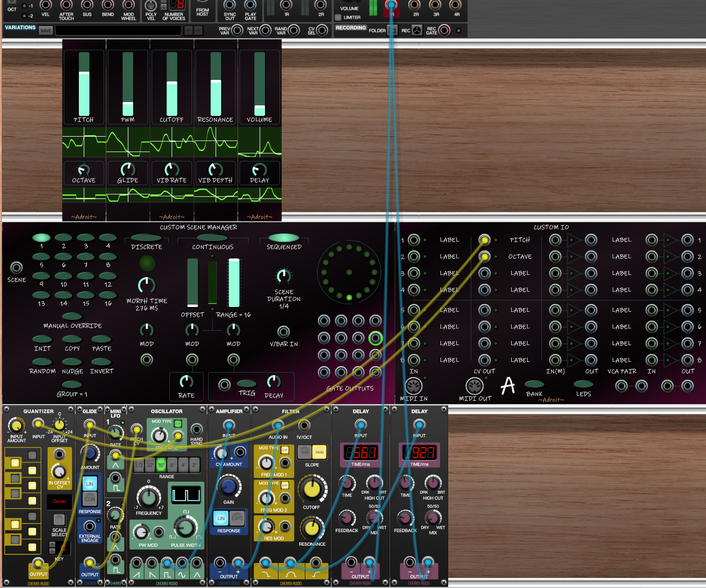Activate SEQUENCED scene mode
This screenshot has height=588, width=706.
284,238
